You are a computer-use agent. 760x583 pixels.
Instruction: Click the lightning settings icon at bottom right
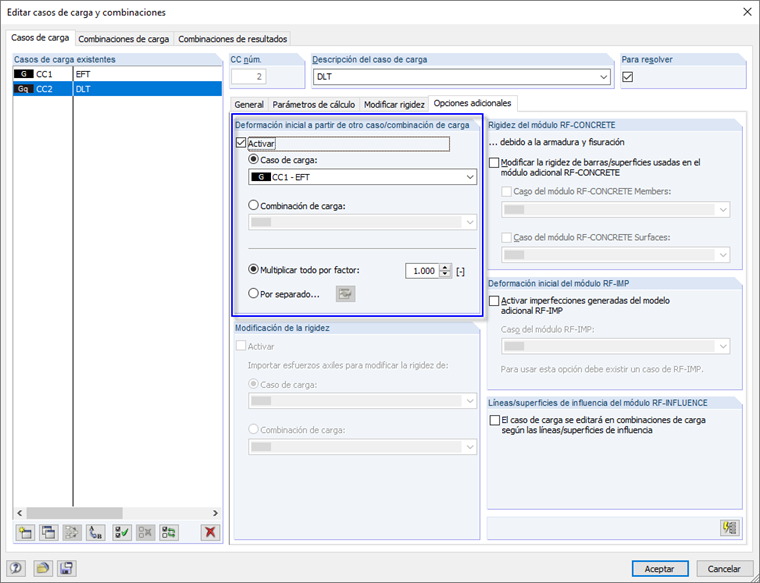pyautogui.click(x=730, y=528)
